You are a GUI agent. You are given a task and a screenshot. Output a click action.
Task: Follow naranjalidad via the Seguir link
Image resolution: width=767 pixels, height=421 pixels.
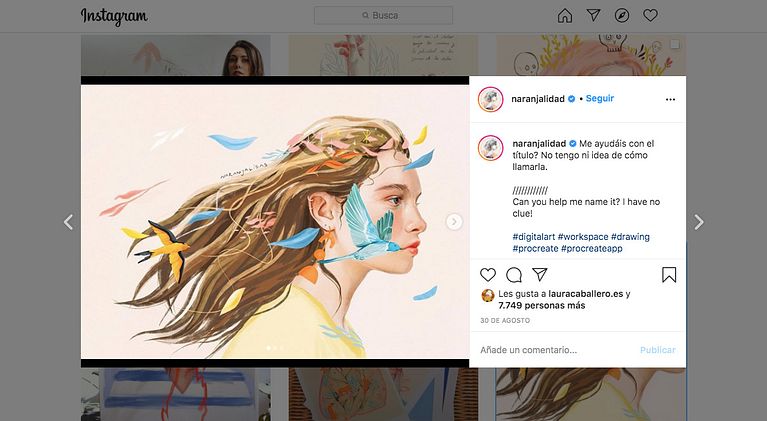(x=600, y=98)
